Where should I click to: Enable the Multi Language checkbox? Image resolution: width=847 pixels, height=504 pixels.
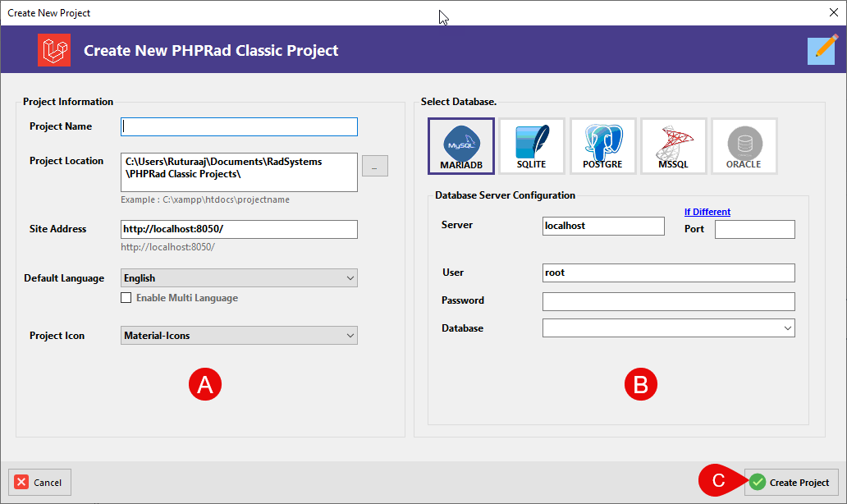(126, 298)
